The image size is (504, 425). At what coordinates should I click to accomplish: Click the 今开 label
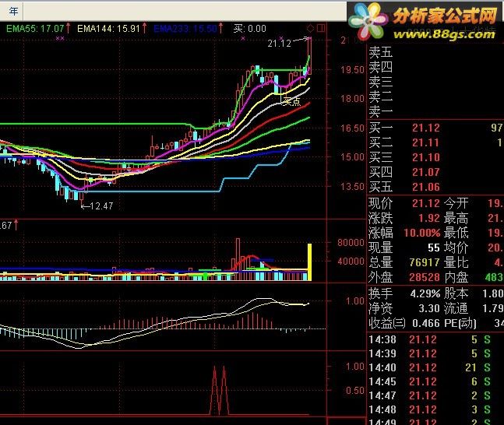click(x=456, y=203)
